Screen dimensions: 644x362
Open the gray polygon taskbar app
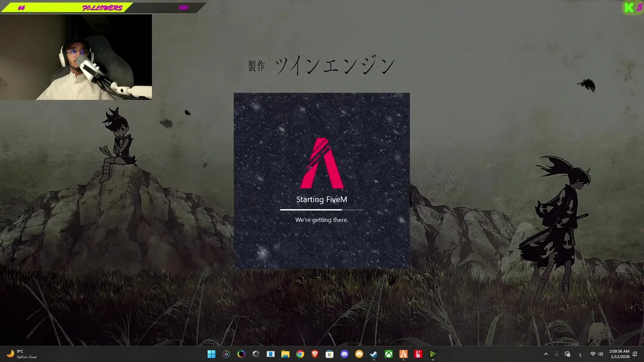click(256, 354)
